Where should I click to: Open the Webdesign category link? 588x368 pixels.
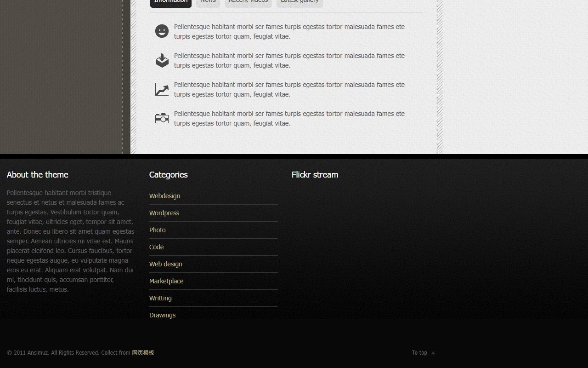(164, 196)
